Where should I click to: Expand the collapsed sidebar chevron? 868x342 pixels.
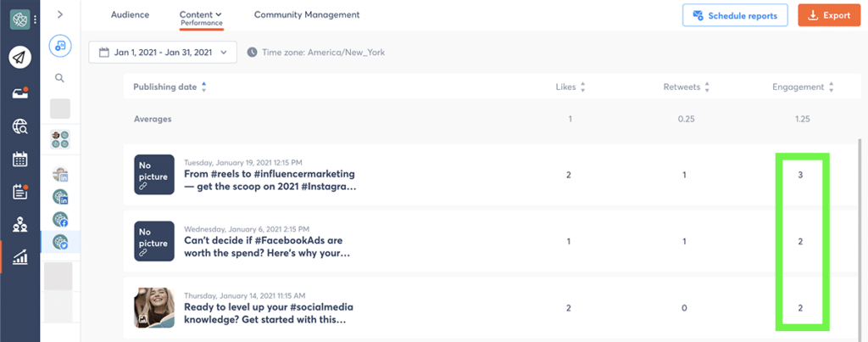(x=60, y=15)
